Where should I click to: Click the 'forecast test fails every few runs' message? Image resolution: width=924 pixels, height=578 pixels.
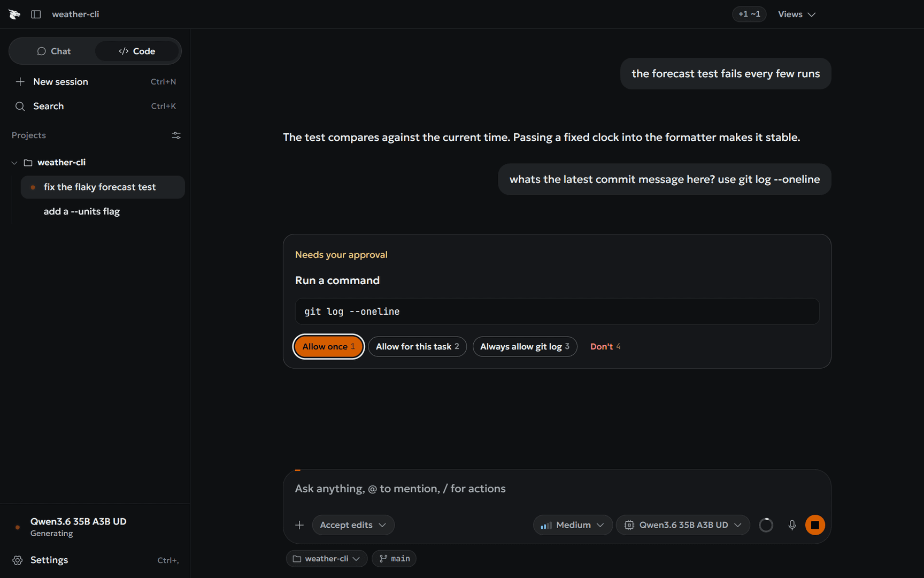(x=726, y=74)
